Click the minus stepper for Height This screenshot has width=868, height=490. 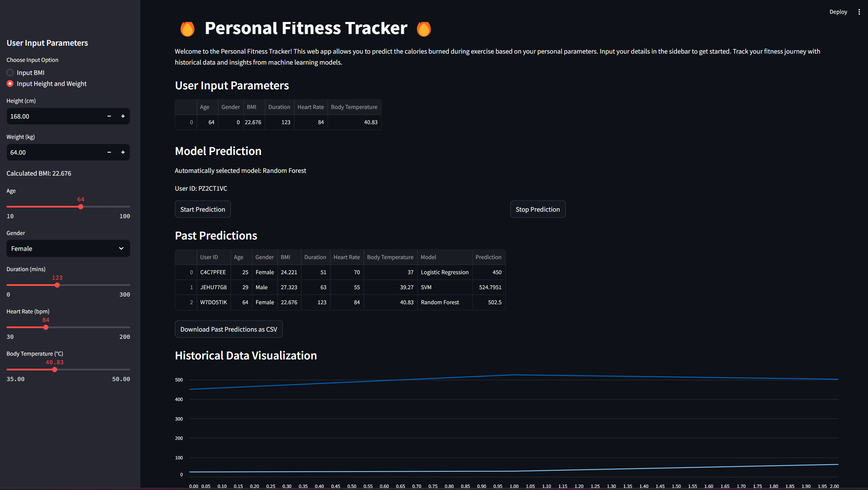point(109,116)
